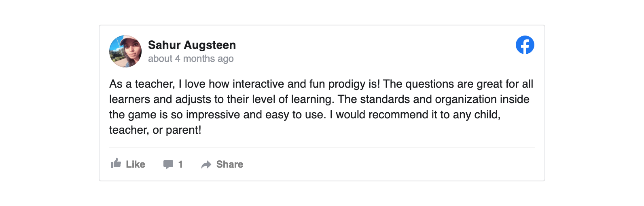The image size is (644, 206).
Task: Click the thumbs-up Like icon
Action: click(x=116, y=164)
